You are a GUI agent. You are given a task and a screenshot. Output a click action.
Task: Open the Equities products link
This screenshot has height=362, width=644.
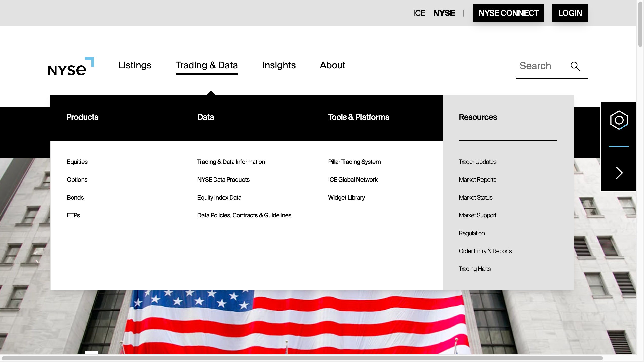77,162
